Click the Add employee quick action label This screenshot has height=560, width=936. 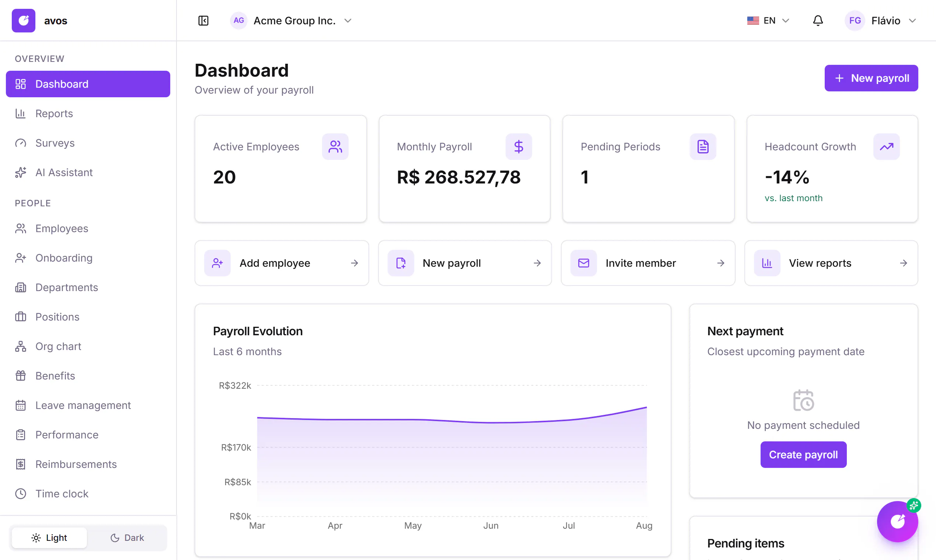[275, 263]
